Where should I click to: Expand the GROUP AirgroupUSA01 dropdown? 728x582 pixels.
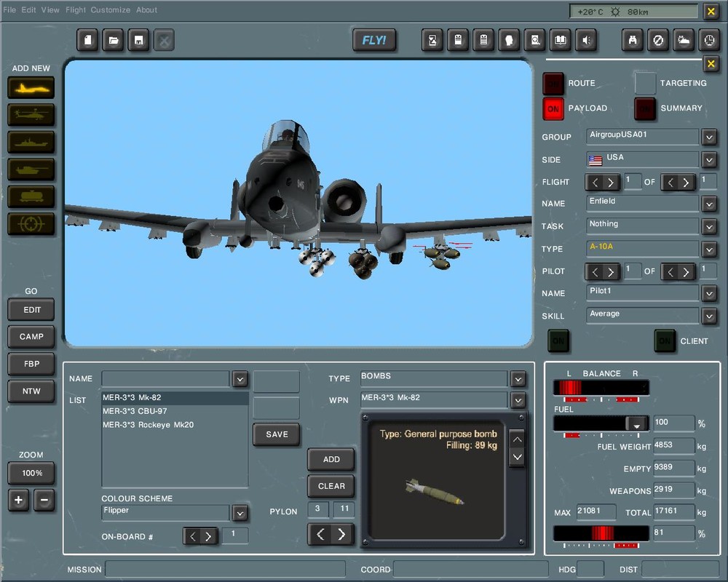pyautogui.click(x=709, y=137)
